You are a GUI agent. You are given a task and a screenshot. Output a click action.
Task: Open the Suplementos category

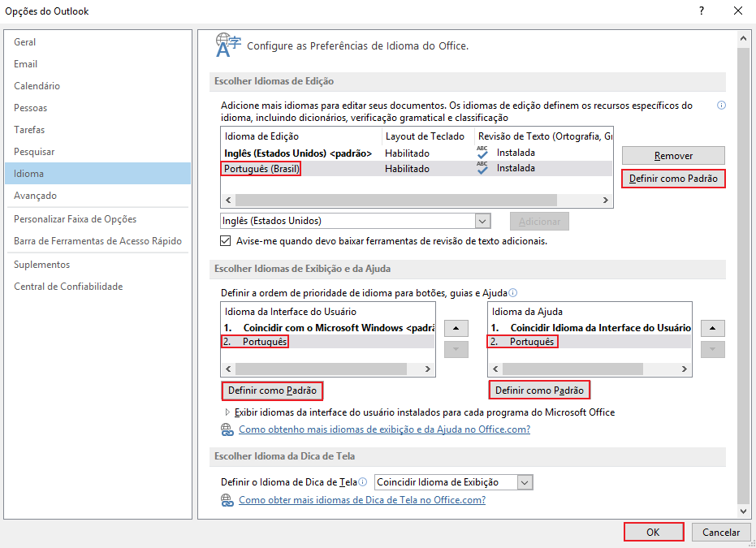click(x=98, y=264)
